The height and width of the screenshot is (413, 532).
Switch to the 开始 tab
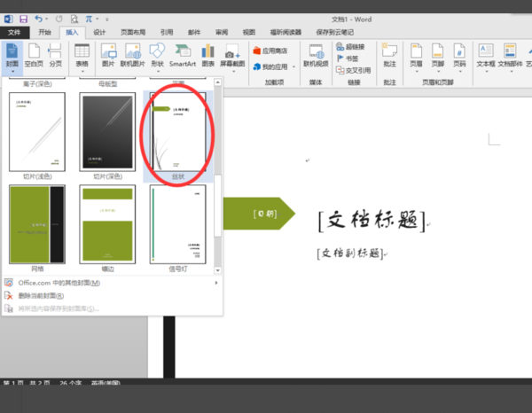(x=44, y=32)
